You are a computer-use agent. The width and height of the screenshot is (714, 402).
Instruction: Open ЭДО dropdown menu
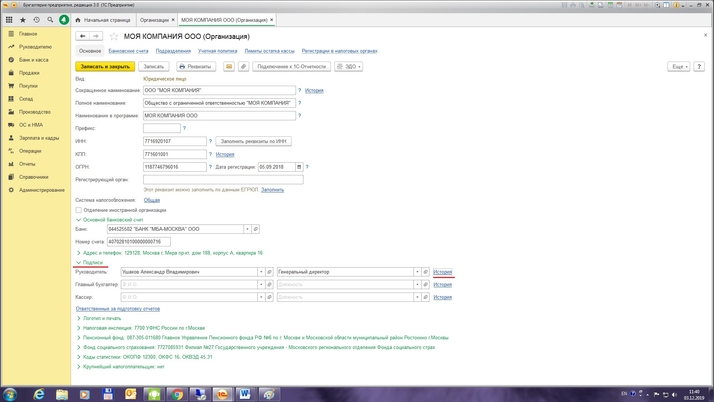pos(349,66)
